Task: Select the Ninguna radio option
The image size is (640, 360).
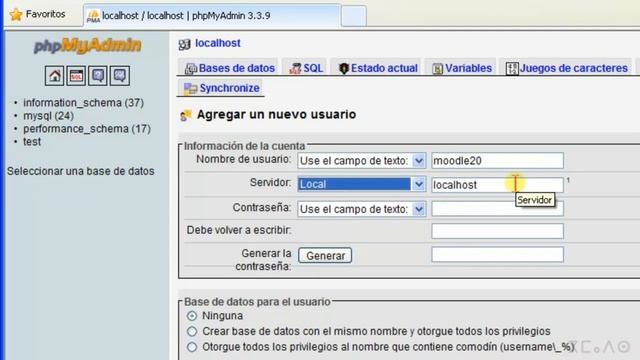Action: pyautogui.click(x=192, y=316)
